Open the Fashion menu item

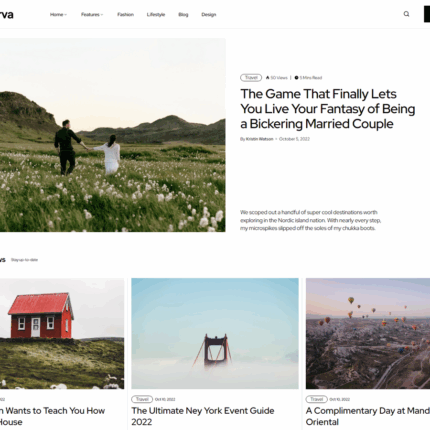tap(125, 15)
